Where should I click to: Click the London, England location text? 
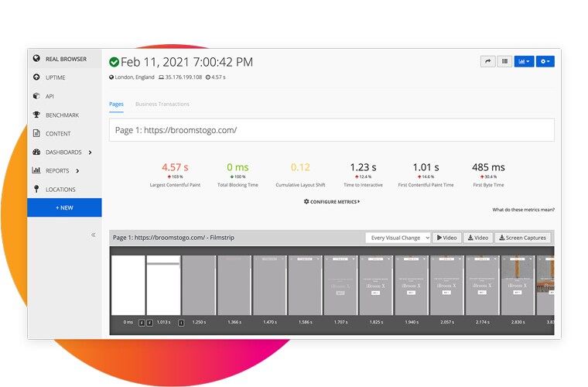pos(135,77)
